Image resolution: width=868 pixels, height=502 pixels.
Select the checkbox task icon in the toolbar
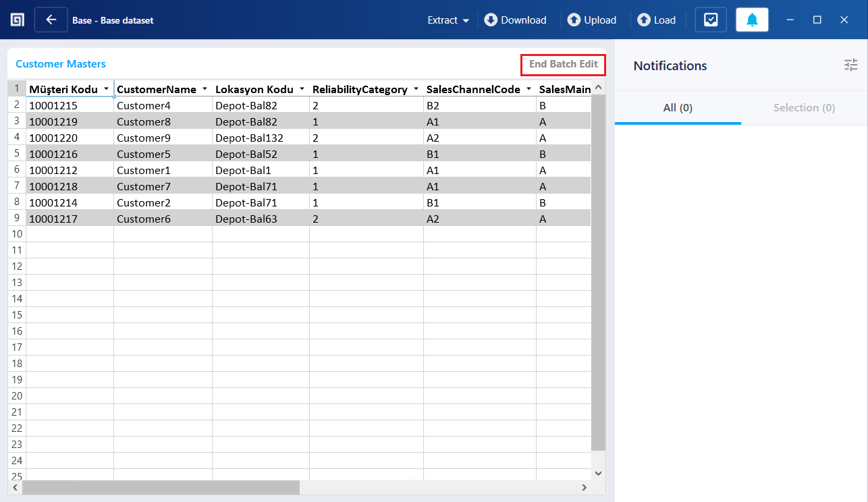710,20
